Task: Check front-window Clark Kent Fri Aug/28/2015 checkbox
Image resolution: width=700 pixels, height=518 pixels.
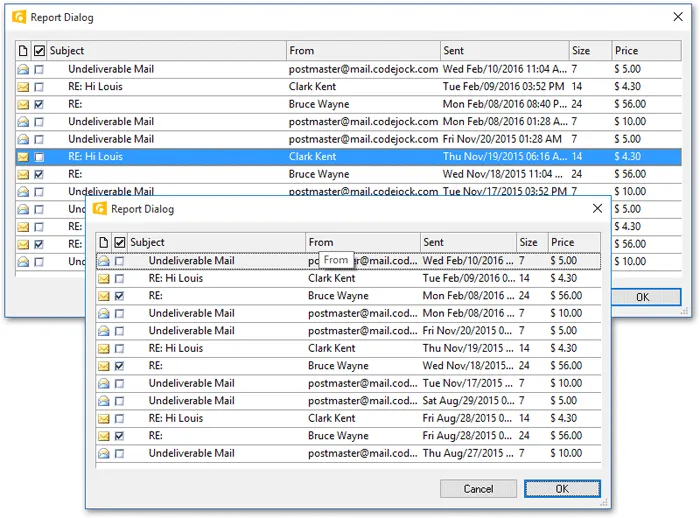Action: 119,419
